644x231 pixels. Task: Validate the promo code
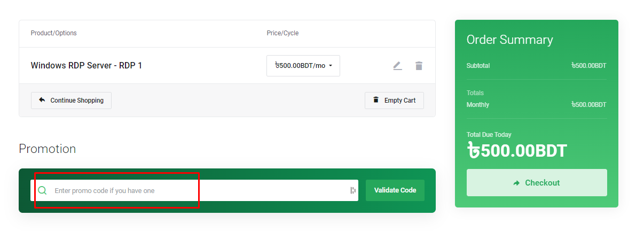click(x=395, y=190)
